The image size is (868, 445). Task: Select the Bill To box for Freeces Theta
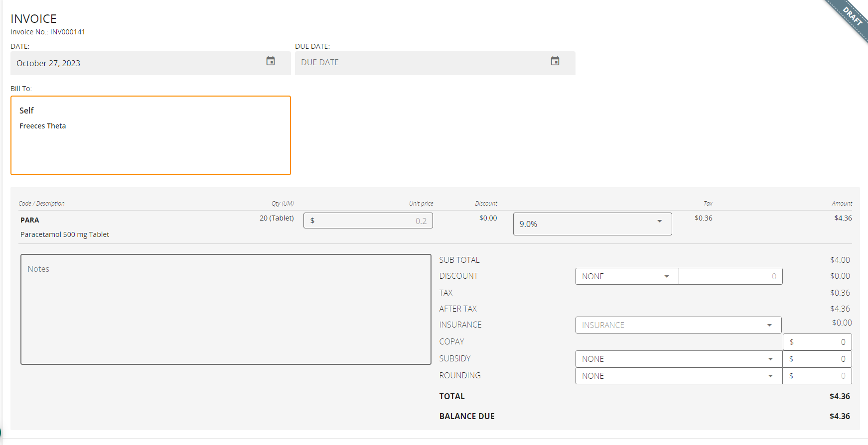pos(150,135)
